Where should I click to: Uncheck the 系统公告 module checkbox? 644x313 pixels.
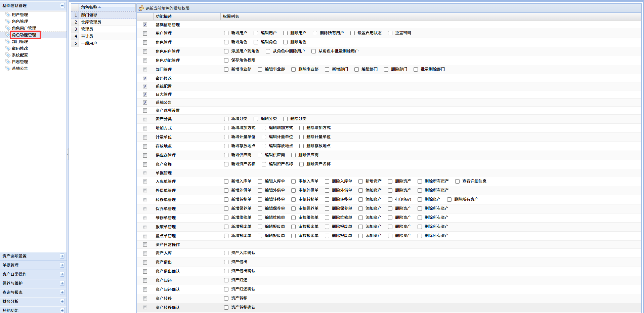pyautogui.click(x=145, y=103)
